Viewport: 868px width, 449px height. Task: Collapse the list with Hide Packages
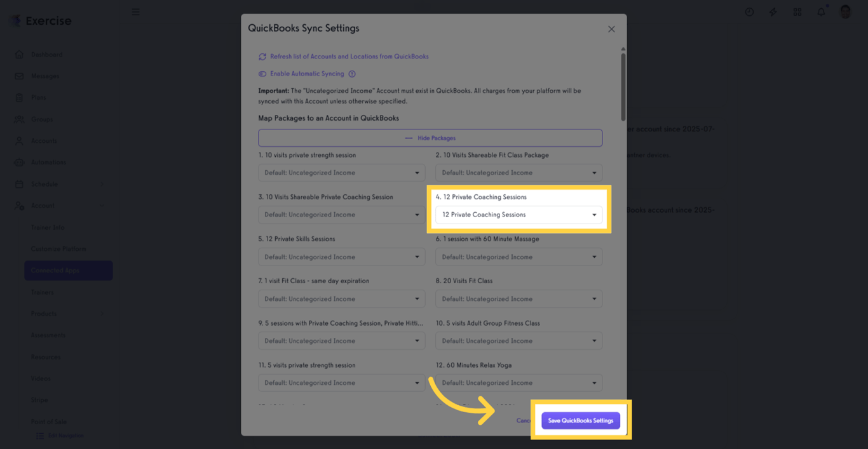(430, 138)
